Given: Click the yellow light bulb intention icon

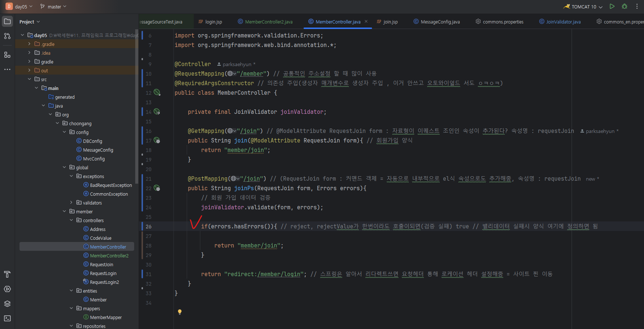Looking at the screenshot, I should pos(180,312).
